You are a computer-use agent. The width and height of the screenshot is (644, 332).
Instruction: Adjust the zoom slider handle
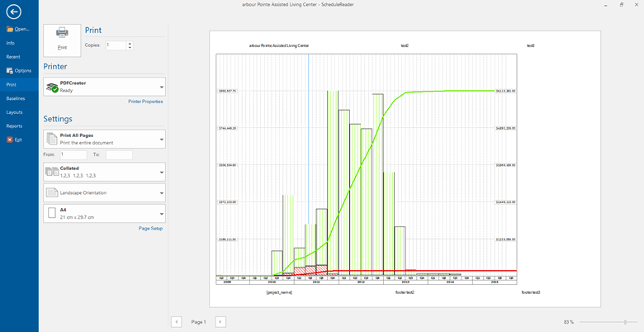coord(625,322)
